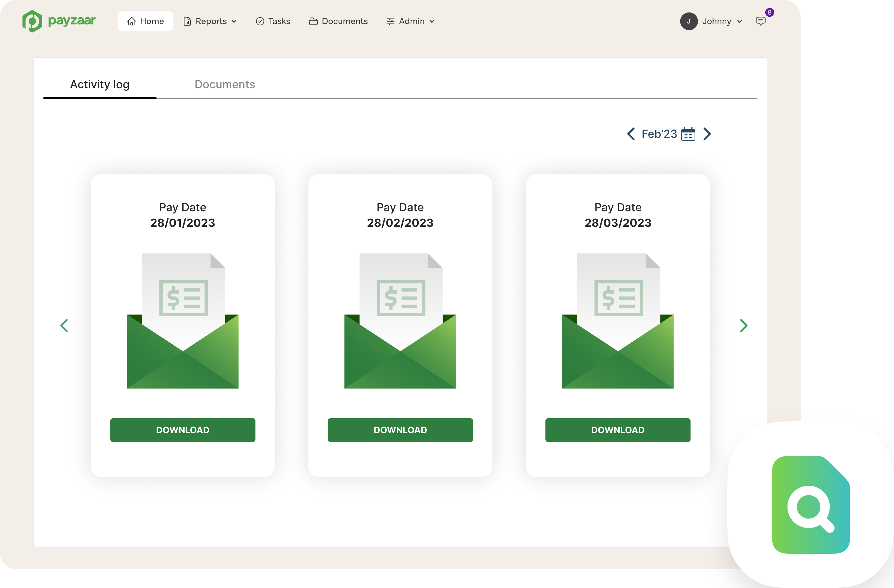Select the pay date text 28/01/2023

click(x=183, y=223)
